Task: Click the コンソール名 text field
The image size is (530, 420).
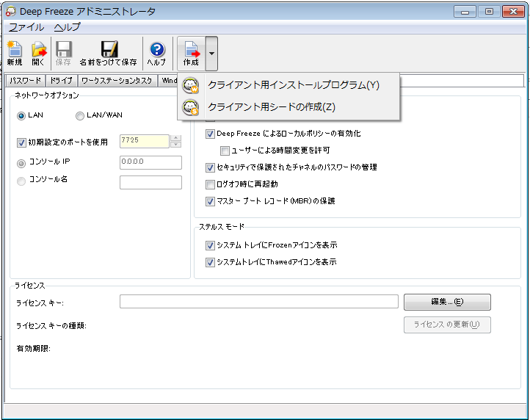Action: click(150, 182)
